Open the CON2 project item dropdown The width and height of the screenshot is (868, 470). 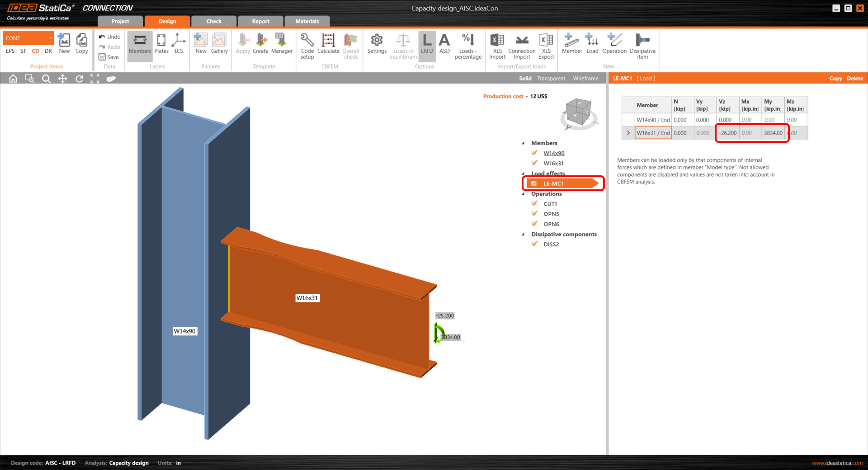[51, 38]
